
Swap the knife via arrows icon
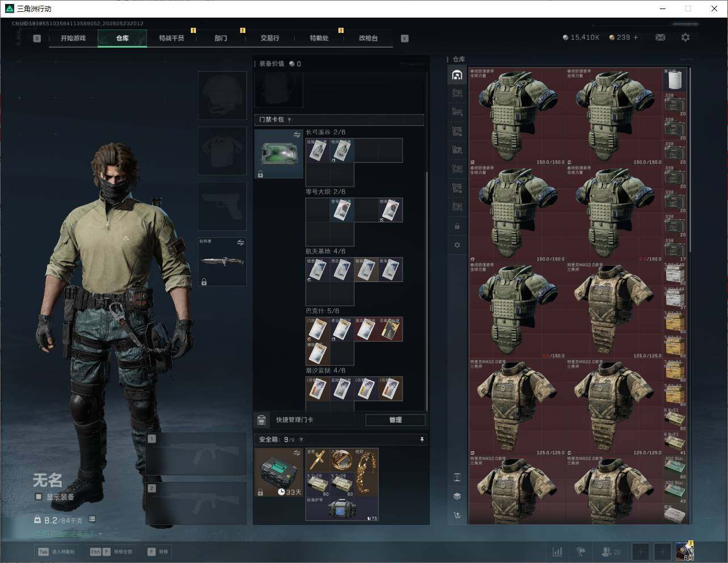coord(240,242)
